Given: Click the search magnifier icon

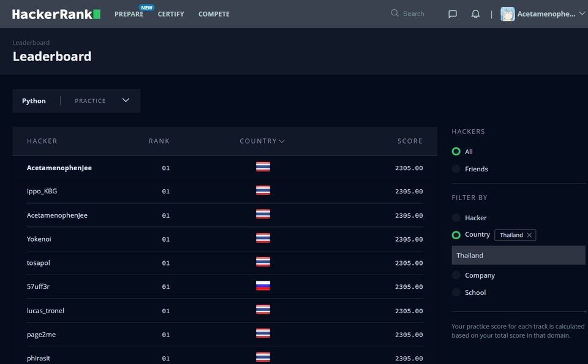Looking at the screenshot, I should click(394, 13).
